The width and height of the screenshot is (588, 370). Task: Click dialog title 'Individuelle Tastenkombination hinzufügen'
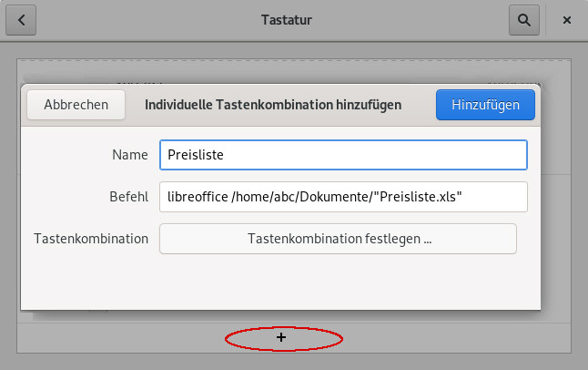click(273, 105)
